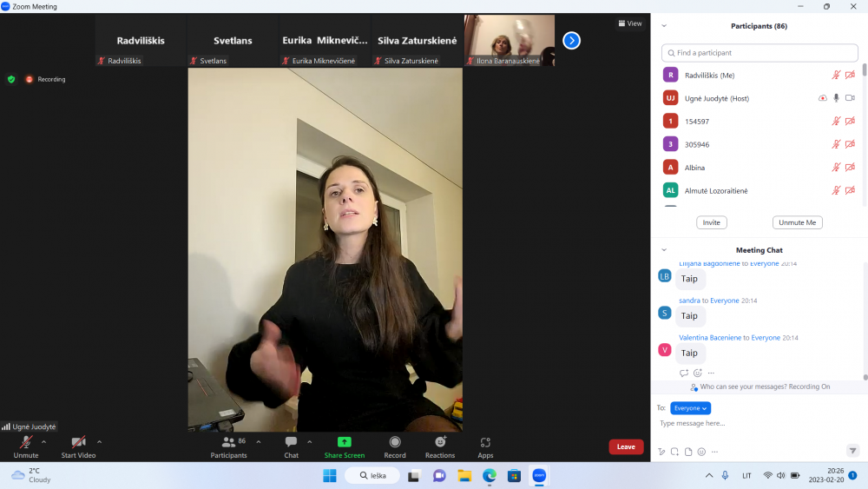Click muted mic icon for participant 154597
The height and width of the screenshot is (489, 868).
pos(836,121)
